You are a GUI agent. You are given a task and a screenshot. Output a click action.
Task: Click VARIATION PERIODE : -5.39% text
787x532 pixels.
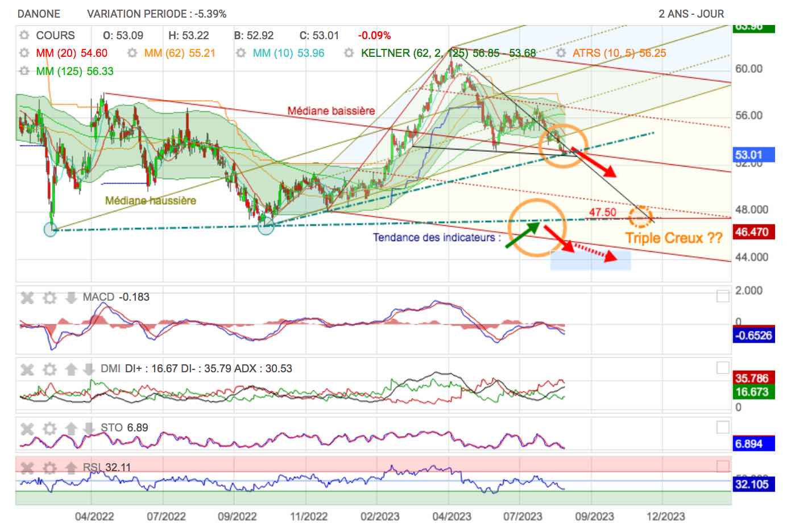tap(156, 14)
